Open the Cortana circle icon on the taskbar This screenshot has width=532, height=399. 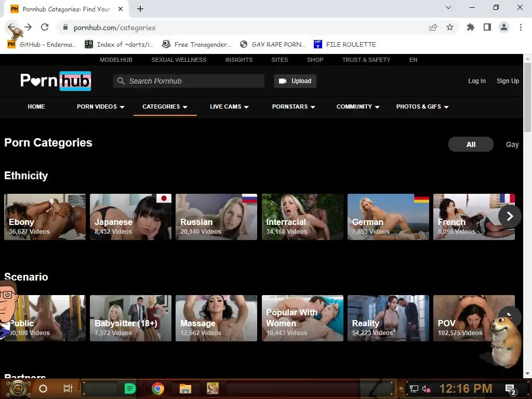(43, 389)
